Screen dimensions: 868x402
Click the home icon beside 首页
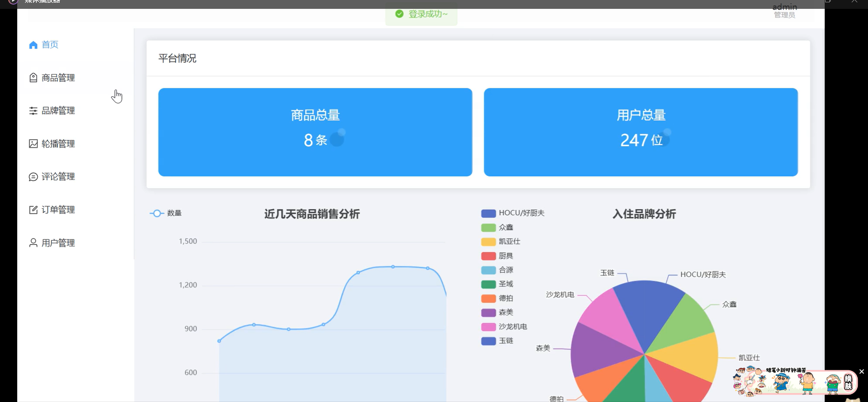pyautogui.click(x=33, y=45)
